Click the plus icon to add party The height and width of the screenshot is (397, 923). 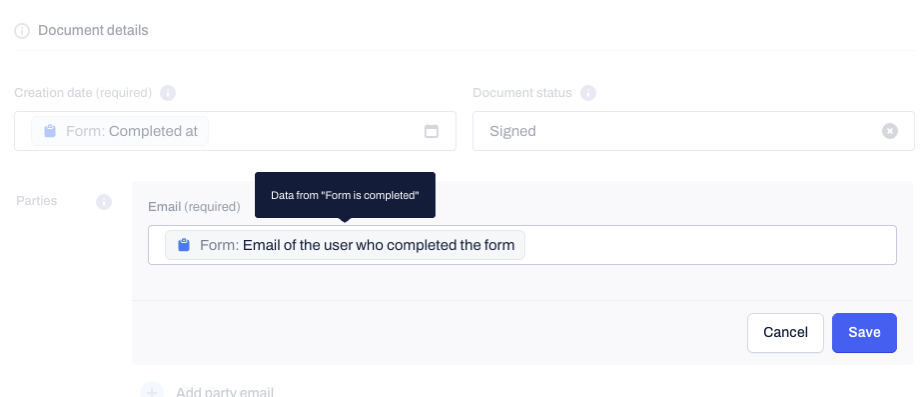(151, 391)
